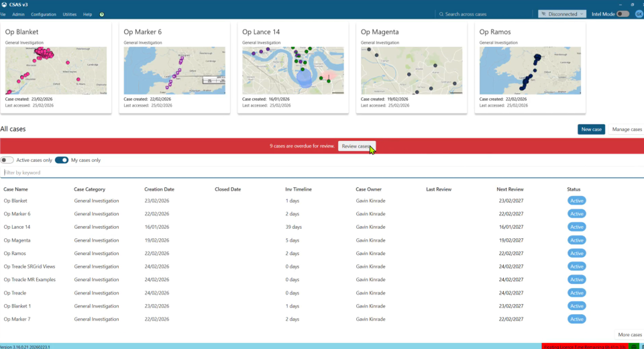
Task: Click the Active status badge for Op Treacle
Action: [x=576, y=293]
